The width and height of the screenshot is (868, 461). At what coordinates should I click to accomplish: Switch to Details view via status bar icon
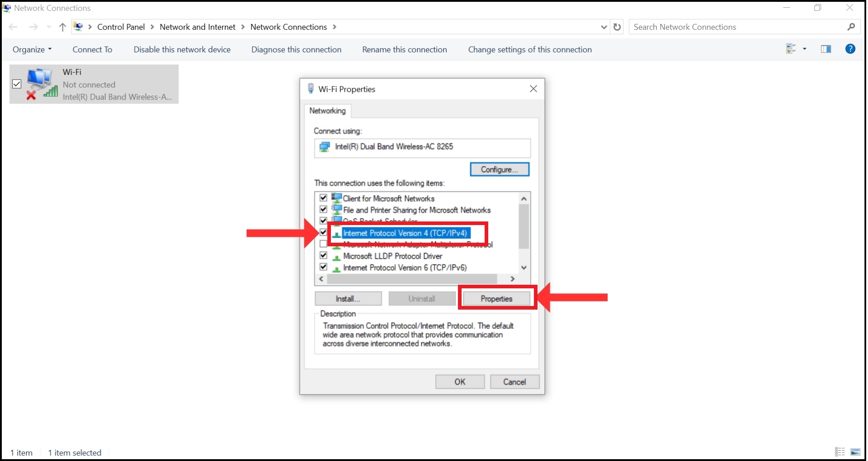(839, 452)
